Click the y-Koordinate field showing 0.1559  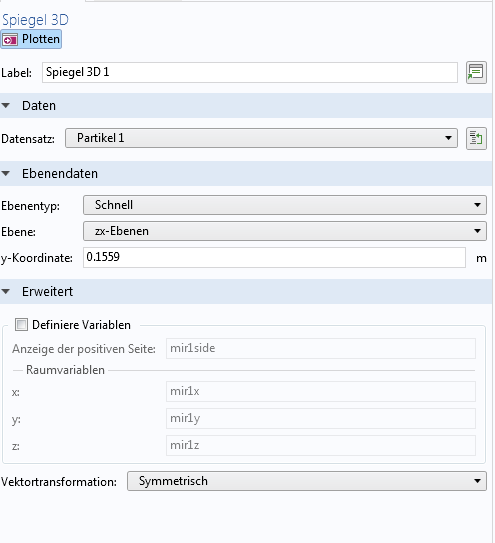point(274,257)
